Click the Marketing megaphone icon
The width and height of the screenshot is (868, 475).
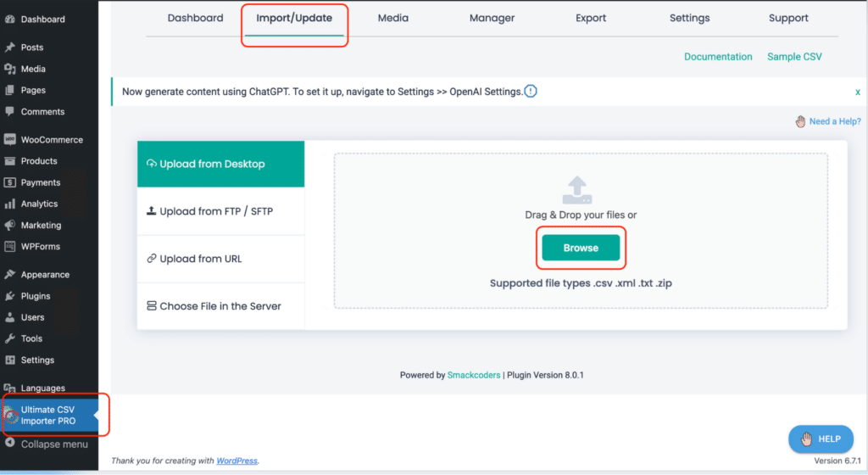[x=9, y=225]
